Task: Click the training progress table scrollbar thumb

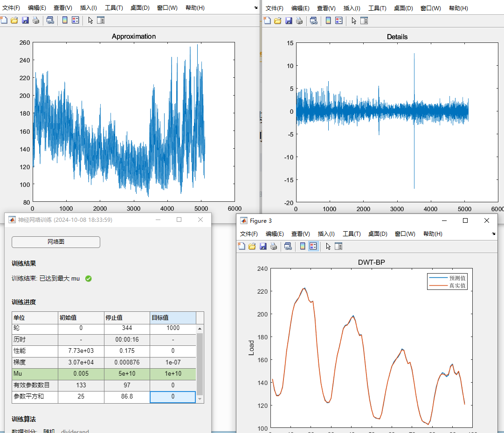Action: pyautogui.click(x=200, y=364)
